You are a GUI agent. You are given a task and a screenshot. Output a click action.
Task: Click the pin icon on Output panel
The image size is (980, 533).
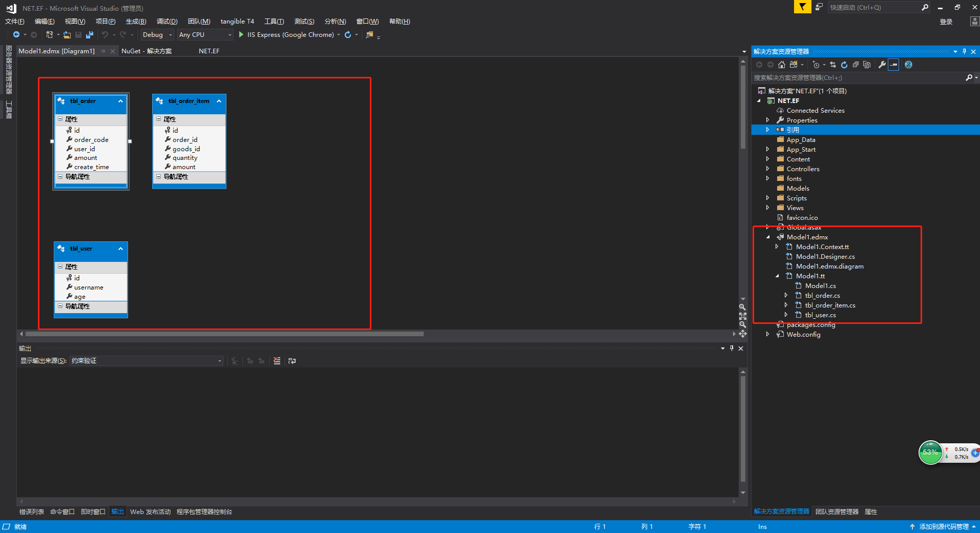pos(732,348)
